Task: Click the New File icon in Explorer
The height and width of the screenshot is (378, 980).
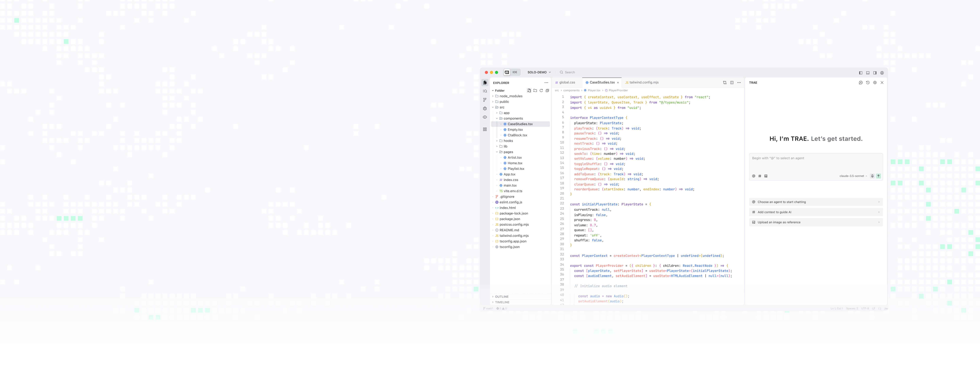Action: point(529,91)
